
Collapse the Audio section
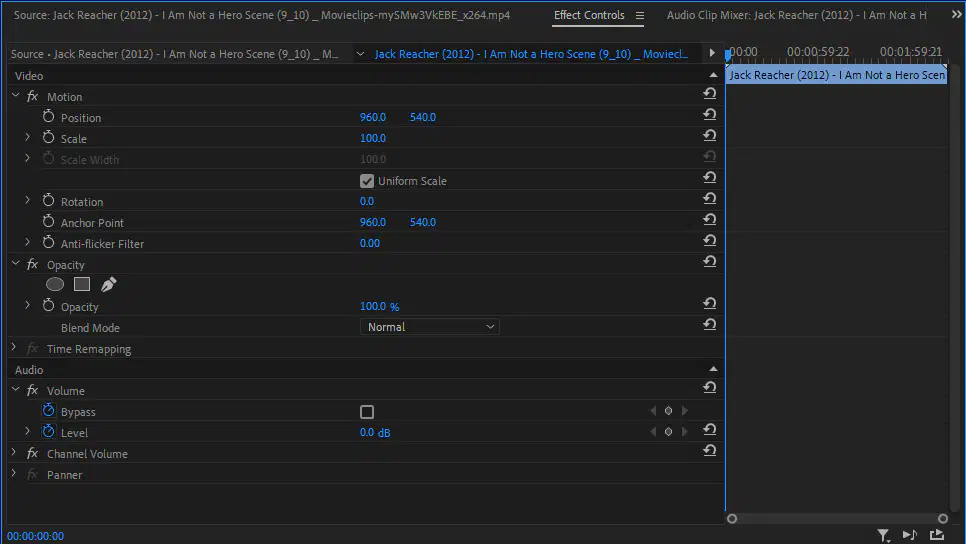click(x=713, y=369)
